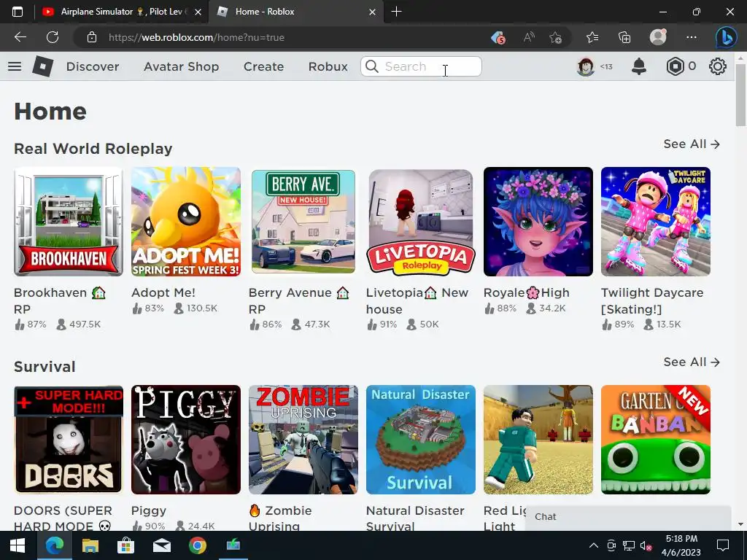This screenshot has height=560, width=747.
Task: Expand the Chat panel
Action: click(628, 517)
